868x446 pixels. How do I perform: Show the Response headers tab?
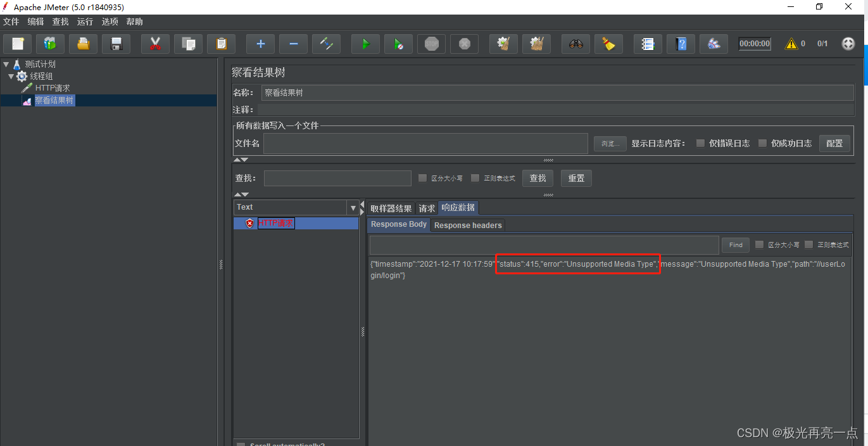[x=468, y=225]
